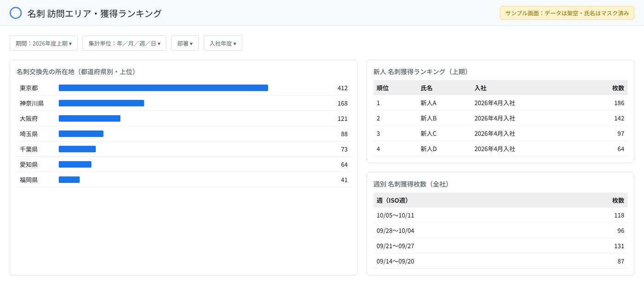Viewport: 644px width, 282px height.
Task: Select the 09/21〜09/27 week row
Action: click(x=500, y=246)
